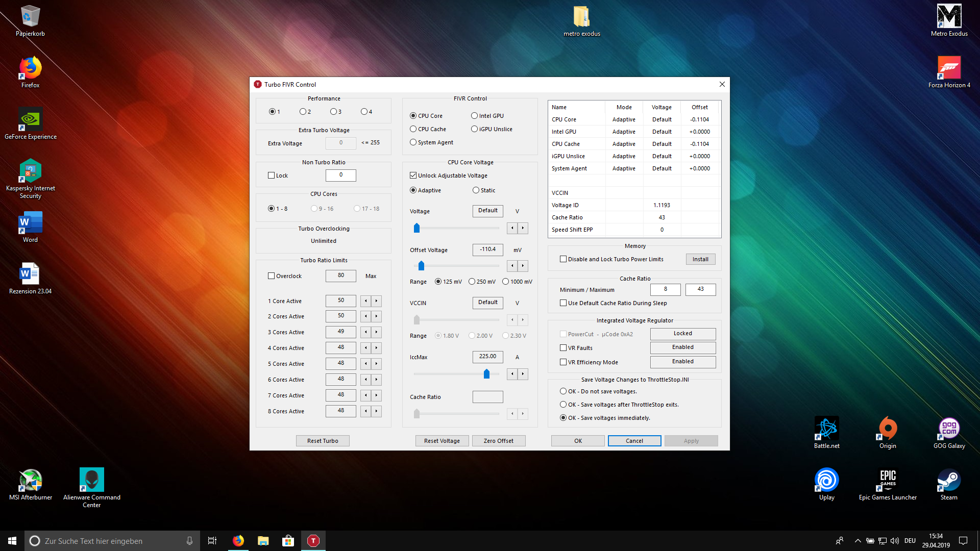The width and height of the screenshot is (980, 551).
Task: Decrease Offset Voltage using left arrow
Action: (512, 266)
